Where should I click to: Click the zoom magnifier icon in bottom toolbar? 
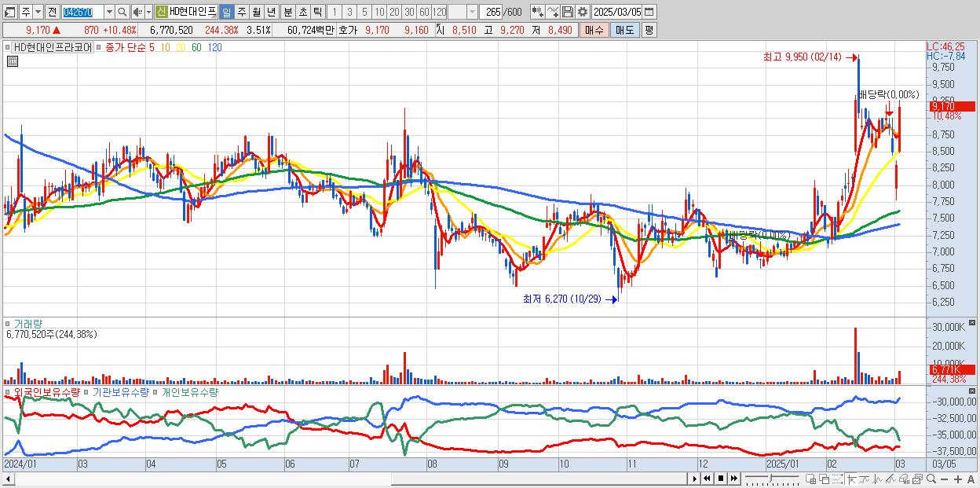931,479
